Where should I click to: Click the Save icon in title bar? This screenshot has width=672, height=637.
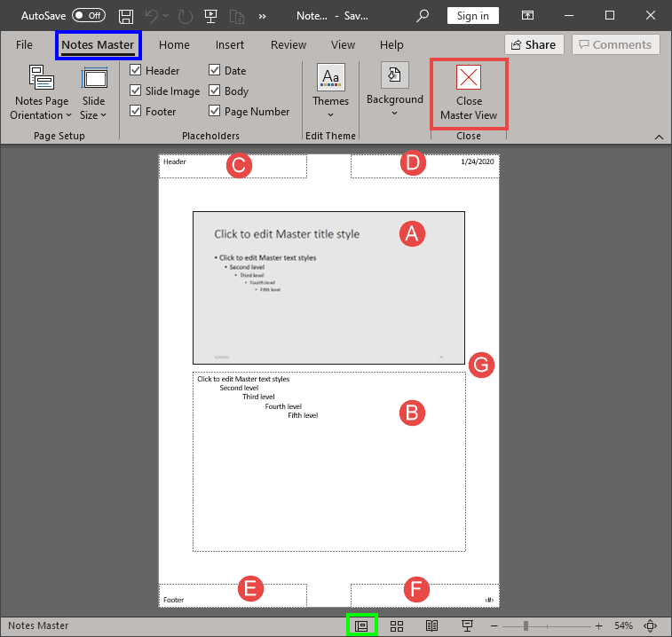126,16
